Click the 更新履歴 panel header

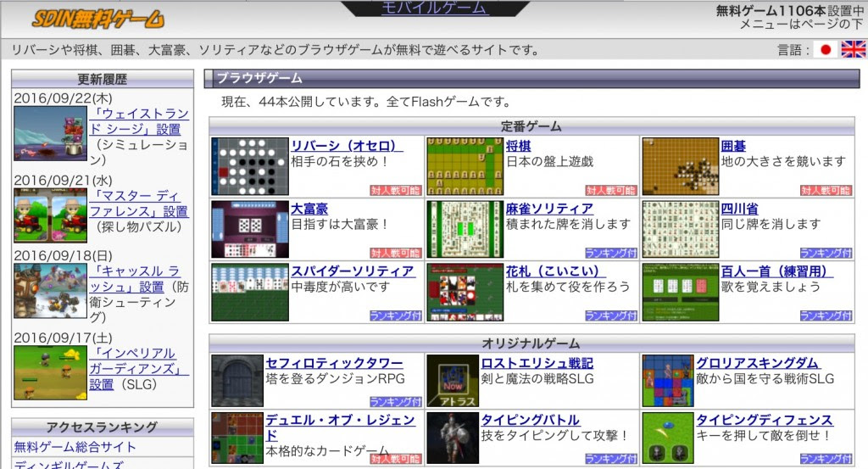tap(103, 79)
